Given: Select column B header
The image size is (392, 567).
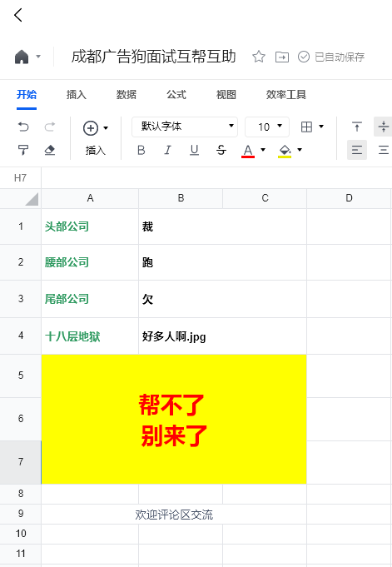Looking at the screenshot, I should click(x=181, y=198).
